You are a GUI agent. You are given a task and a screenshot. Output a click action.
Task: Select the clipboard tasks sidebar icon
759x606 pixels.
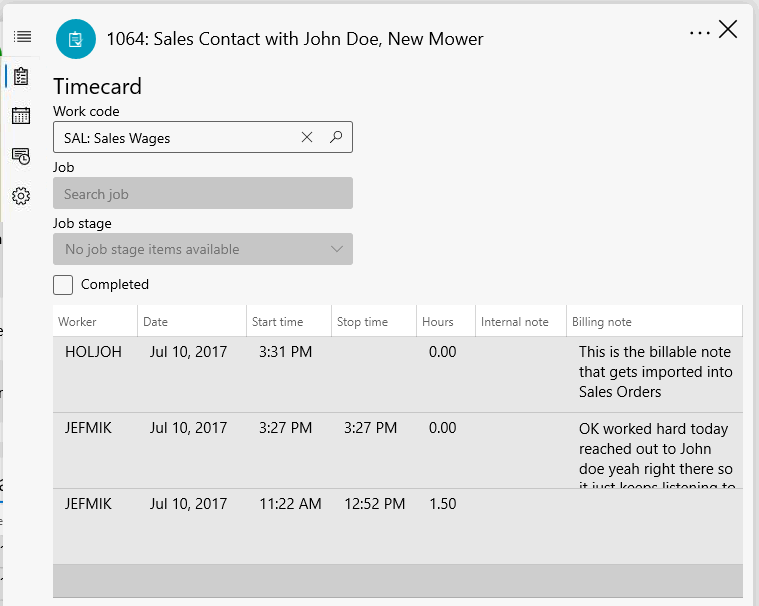(21, 76)
